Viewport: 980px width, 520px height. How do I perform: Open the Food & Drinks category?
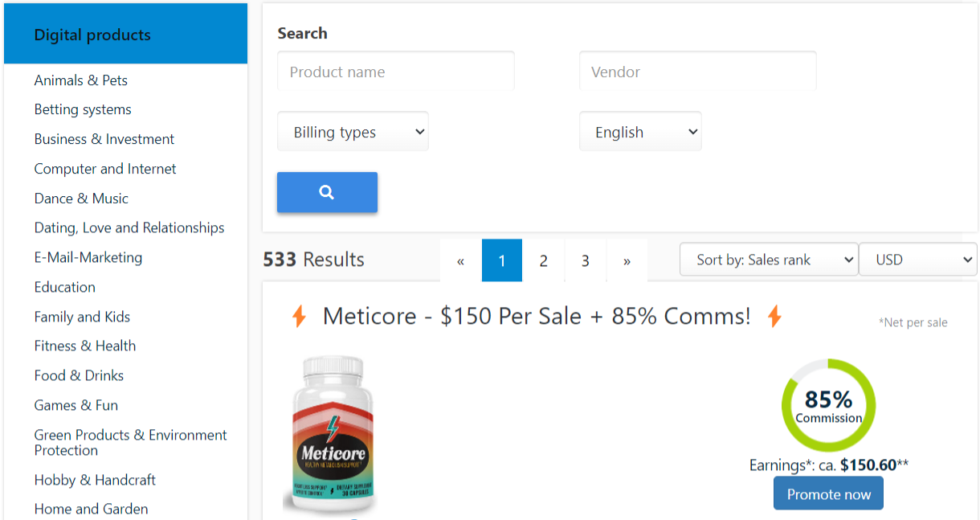coord(79,375)
